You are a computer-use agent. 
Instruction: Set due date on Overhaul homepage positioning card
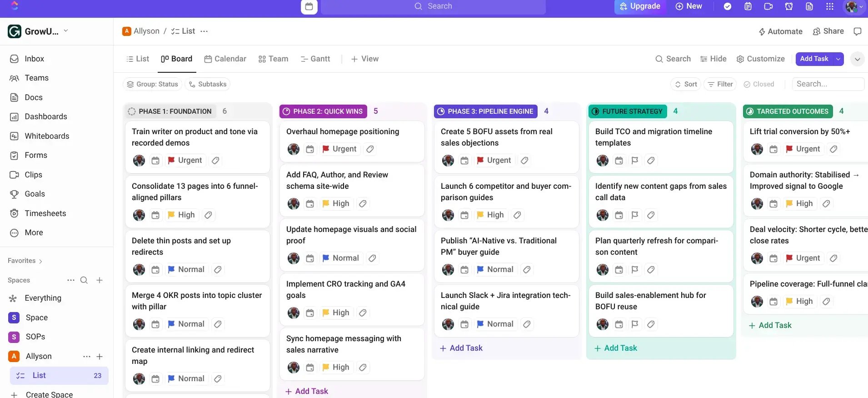coord(310,149)
